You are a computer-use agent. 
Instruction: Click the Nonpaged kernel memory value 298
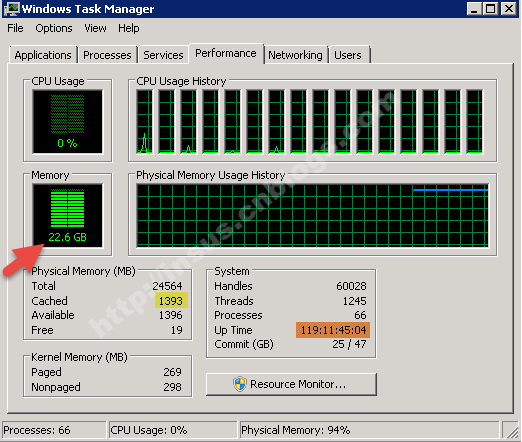pyautogui.click(x=172, y=387)
